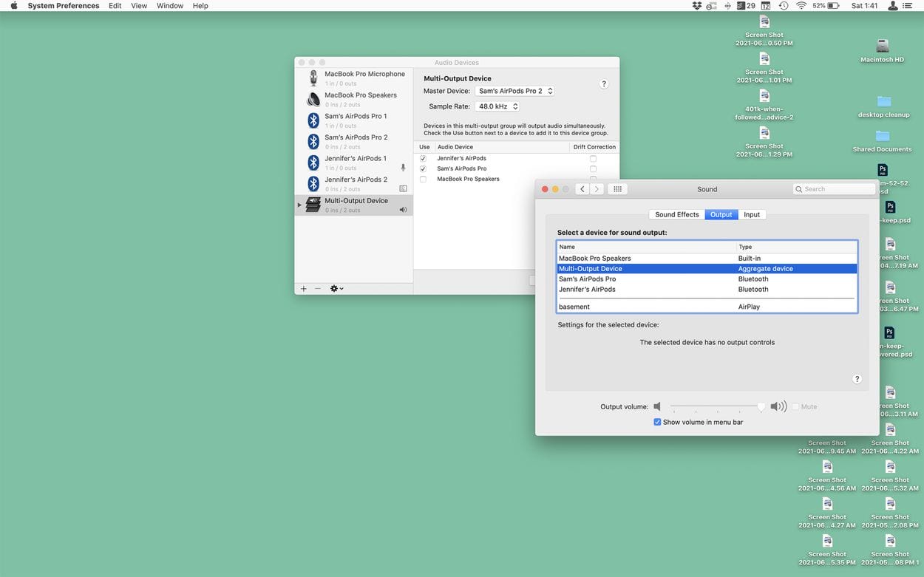The image size is (924, 577).
Task: Click the Multi-Output Device stacked icon
Action: pos(313,205)
